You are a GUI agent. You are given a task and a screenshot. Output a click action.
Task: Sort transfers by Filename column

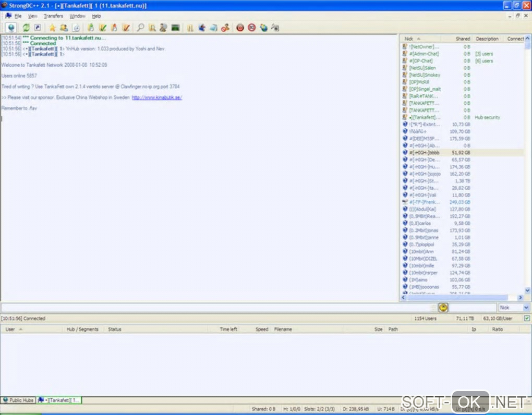tap(307, 329)
